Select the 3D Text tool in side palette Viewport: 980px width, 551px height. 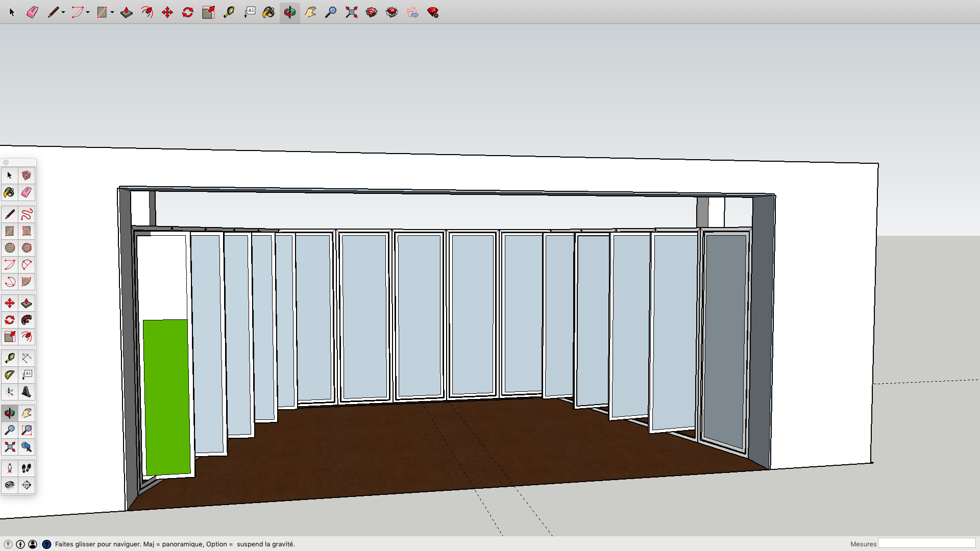(x=27, y=392)
